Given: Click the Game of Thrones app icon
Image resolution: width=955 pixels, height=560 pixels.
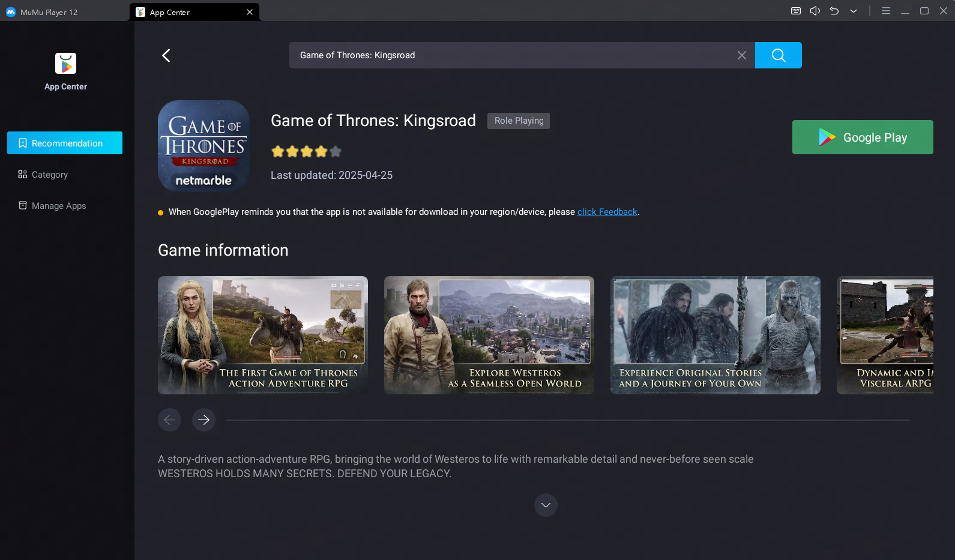Looking at the screenshot, I should pyautogui.click(x=203, y=146).
